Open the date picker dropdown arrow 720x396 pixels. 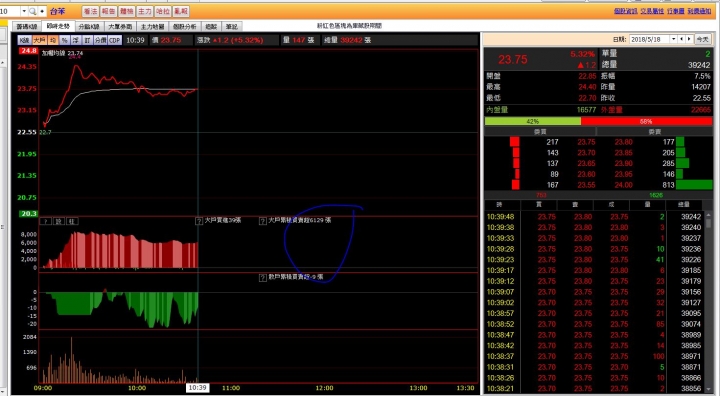coord(673,40)
